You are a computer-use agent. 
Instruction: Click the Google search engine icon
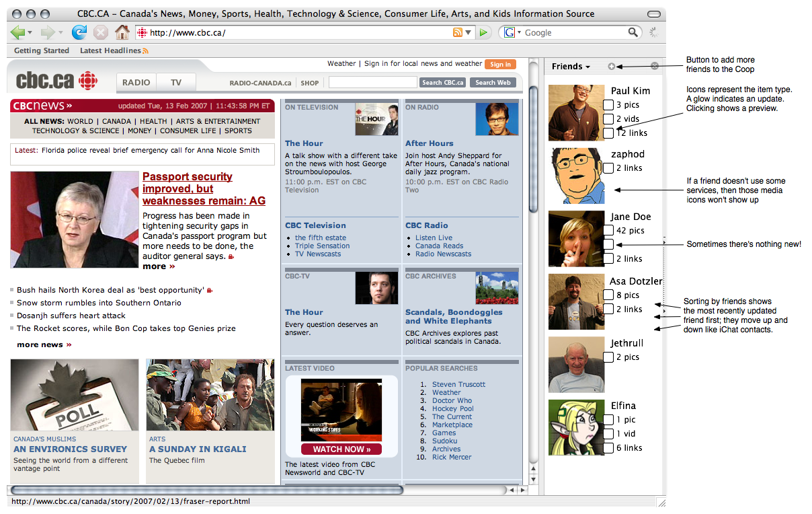[510, 32]
